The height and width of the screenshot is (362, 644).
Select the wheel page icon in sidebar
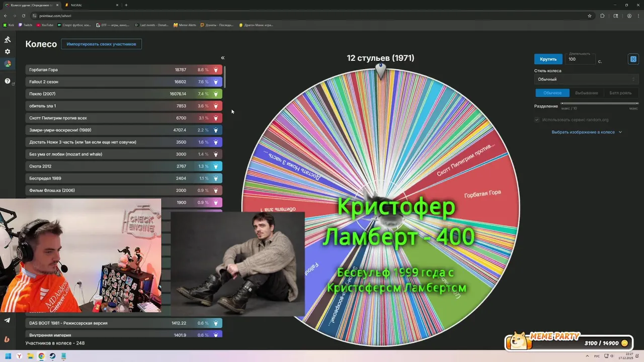(7, 64)
